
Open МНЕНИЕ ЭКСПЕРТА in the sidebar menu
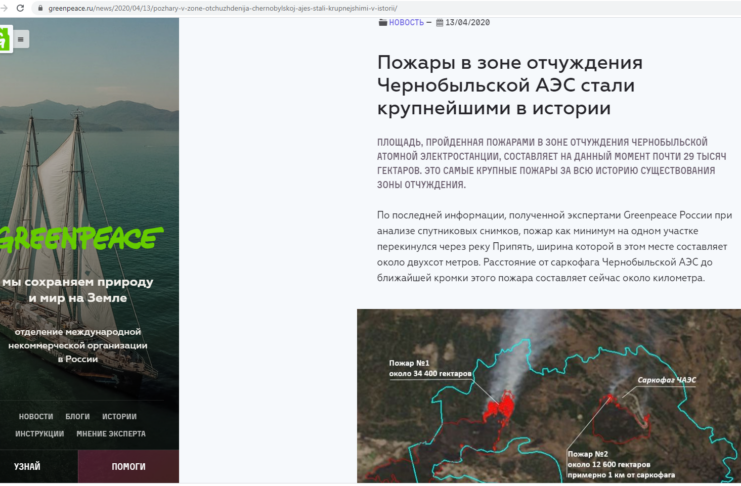[111, 434]
